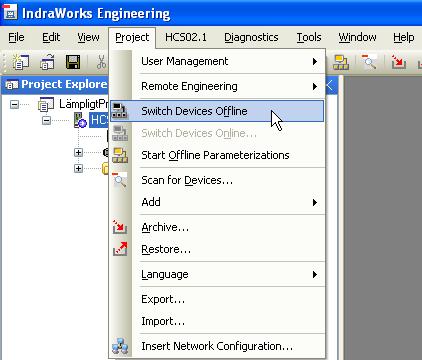The width and height of the screenshot is (422, 360).
Task: Select Restore... menu entry
Action: tap(217, 249)
